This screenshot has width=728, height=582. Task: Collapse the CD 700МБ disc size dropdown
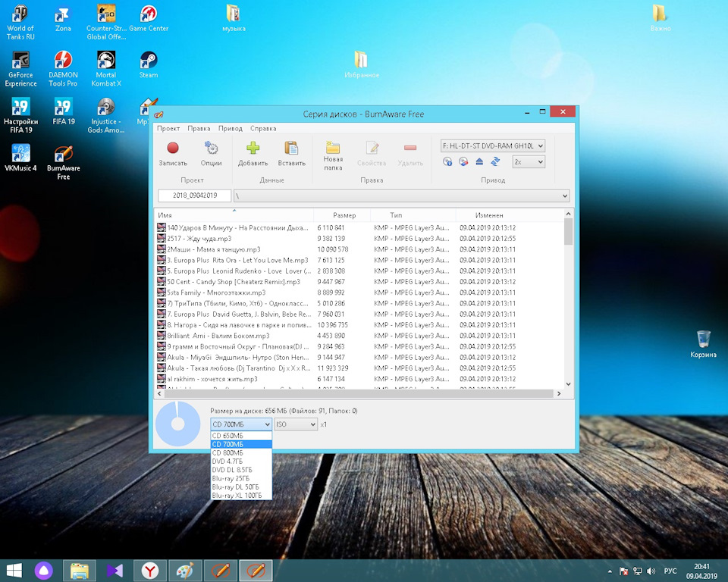coord(241,424)
